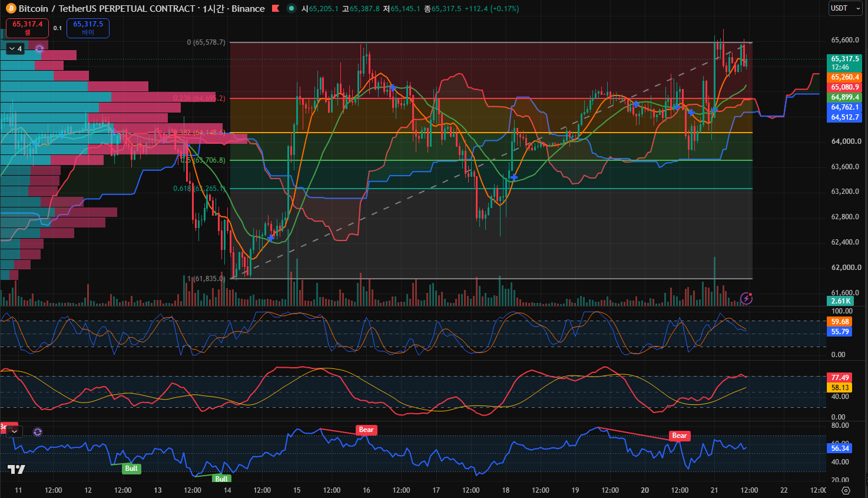The width and height of the screenshot is (868, 498).
Task: Click the purple refresh icon in bottom pane
Action: pyautogui.click(x=38, y=432)
